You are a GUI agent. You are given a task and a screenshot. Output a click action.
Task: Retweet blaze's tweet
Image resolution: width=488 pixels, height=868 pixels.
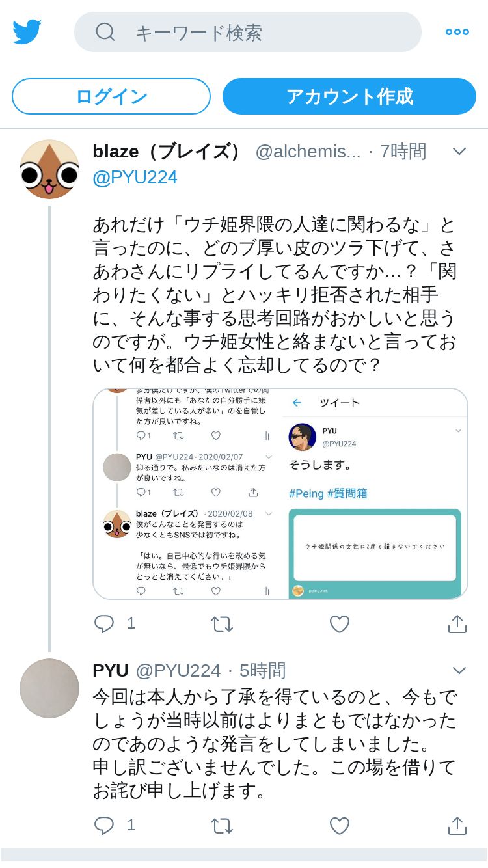(x=222, y=624)
